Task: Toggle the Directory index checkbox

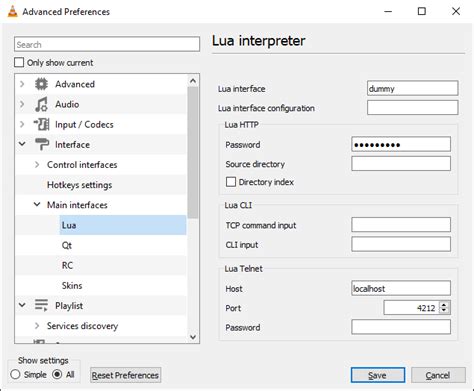Action: (231, 182)
